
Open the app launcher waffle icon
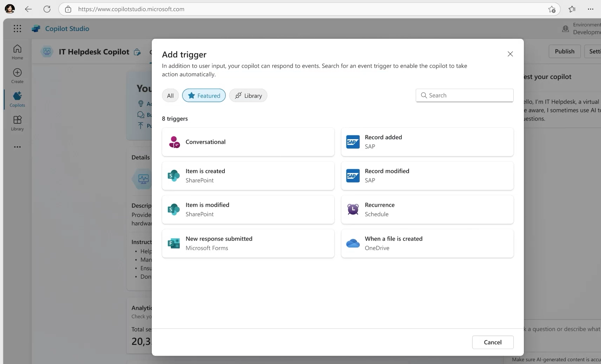pos(17,29)
